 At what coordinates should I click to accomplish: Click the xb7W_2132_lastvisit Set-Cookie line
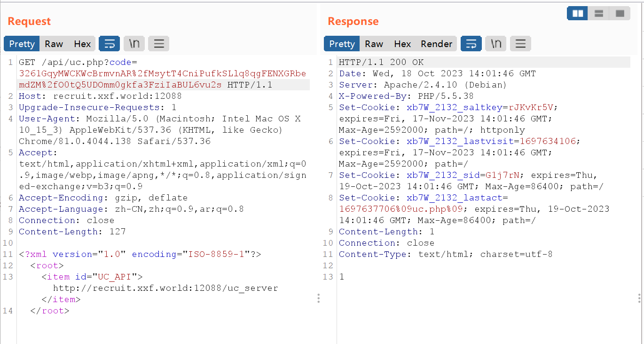click(460, 152)
